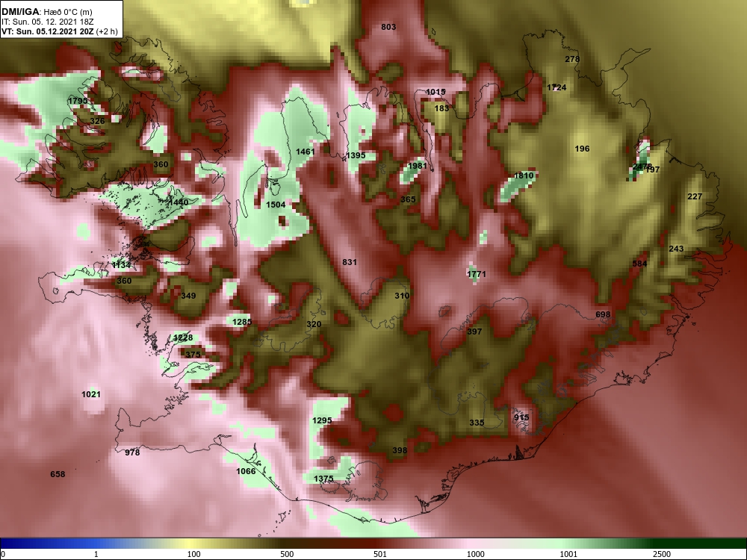Click the map value 803
This screenshot has height=560, width=747.
click(388, 27)
